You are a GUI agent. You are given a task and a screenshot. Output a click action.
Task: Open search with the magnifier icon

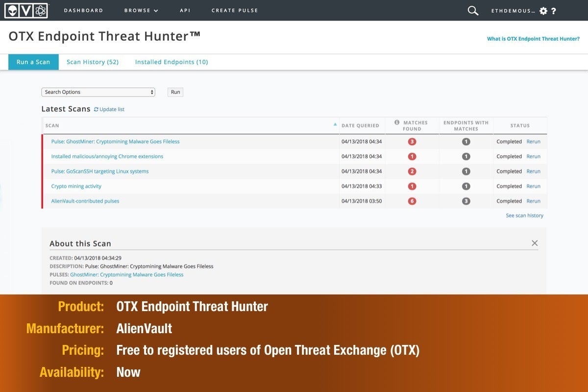coord(473,11)
